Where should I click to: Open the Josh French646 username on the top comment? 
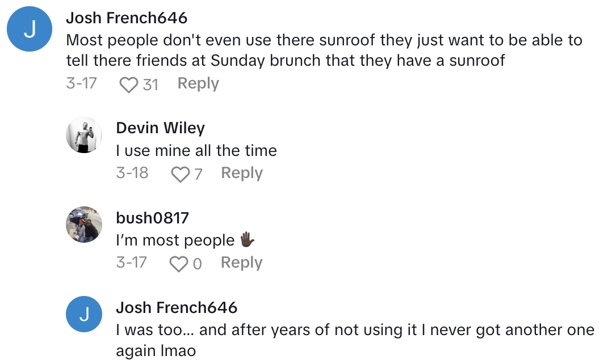pos(127,18)
